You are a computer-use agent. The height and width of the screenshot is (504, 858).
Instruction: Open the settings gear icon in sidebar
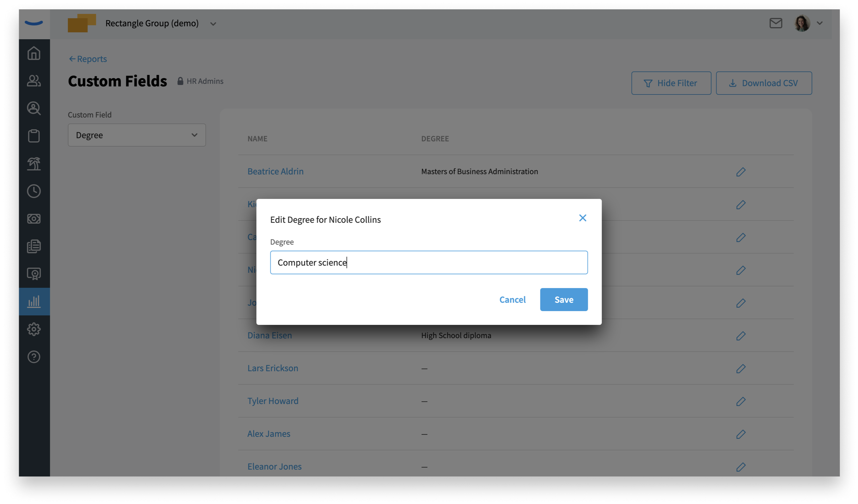(x=34, y=329)
